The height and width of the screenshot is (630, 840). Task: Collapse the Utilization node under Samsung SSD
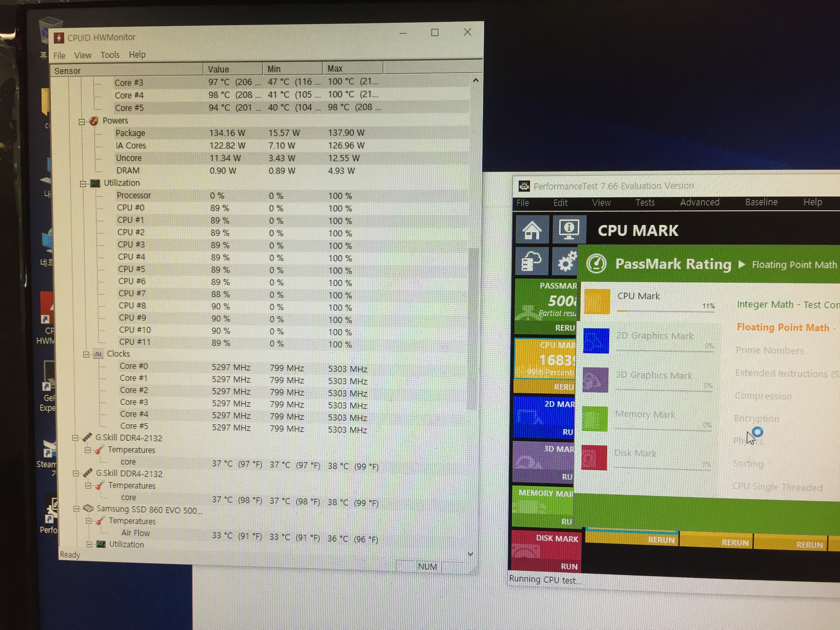point(89,545)
